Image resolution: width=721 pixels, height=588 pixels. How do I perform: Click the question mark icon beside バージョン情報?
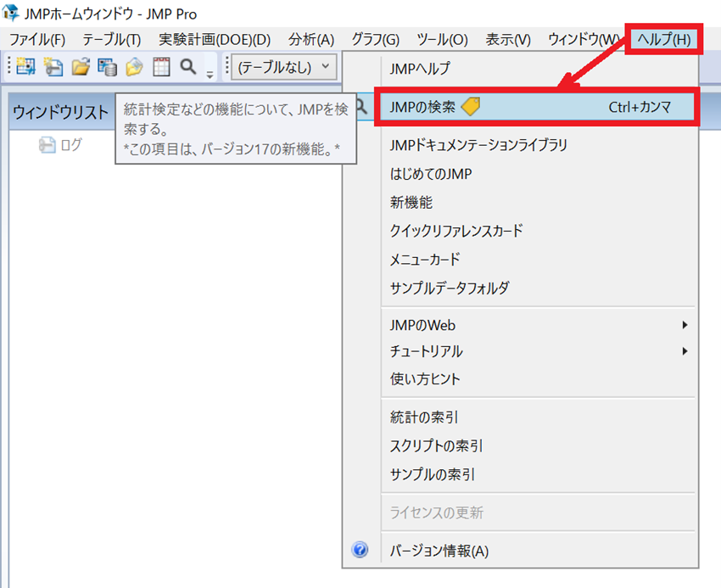[360, 550]
